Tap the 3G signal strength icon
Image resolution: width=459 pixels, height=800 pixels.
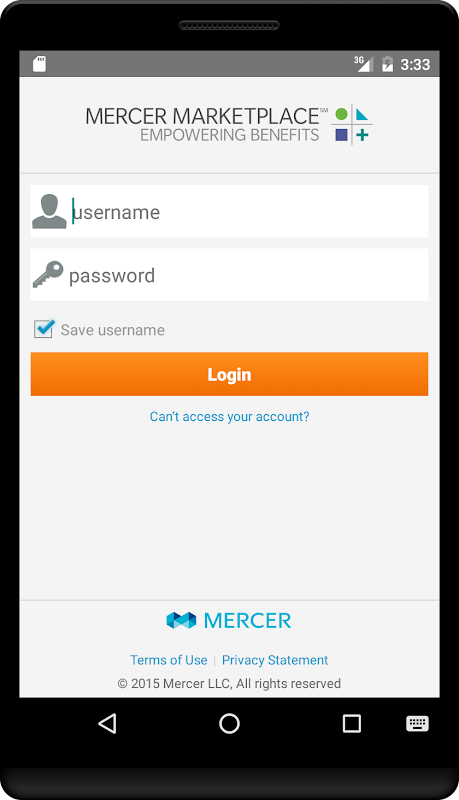click(x=364, y=64)
